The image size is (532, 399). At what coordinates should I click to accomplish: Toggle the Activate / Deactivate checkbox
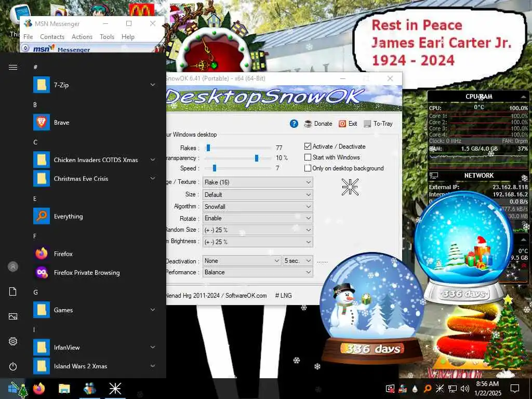point(308,146)
